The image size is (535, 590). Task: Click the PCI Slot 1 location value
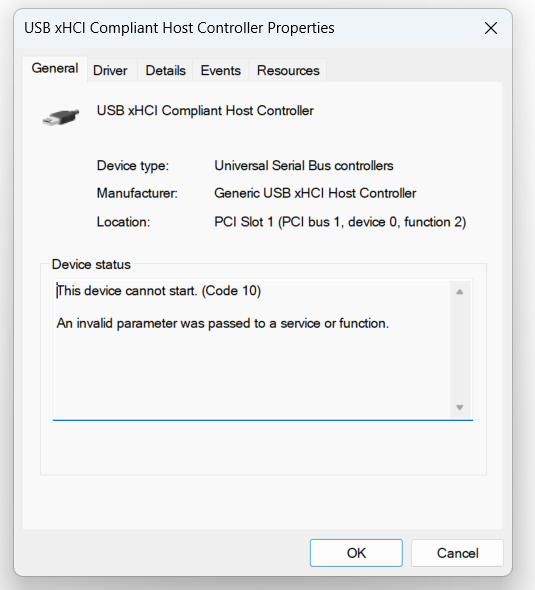point(340,222)
